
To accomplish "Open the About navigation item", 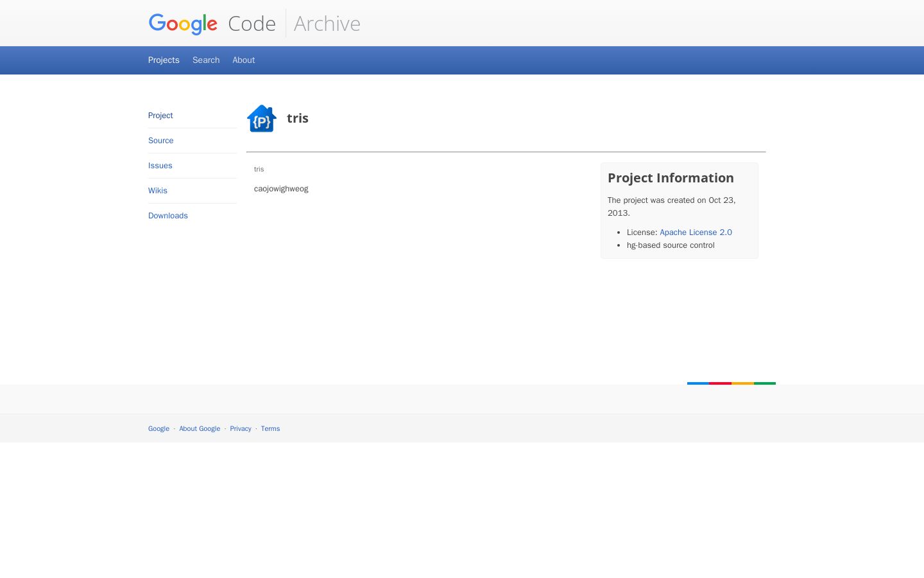I will pos(244,60).
